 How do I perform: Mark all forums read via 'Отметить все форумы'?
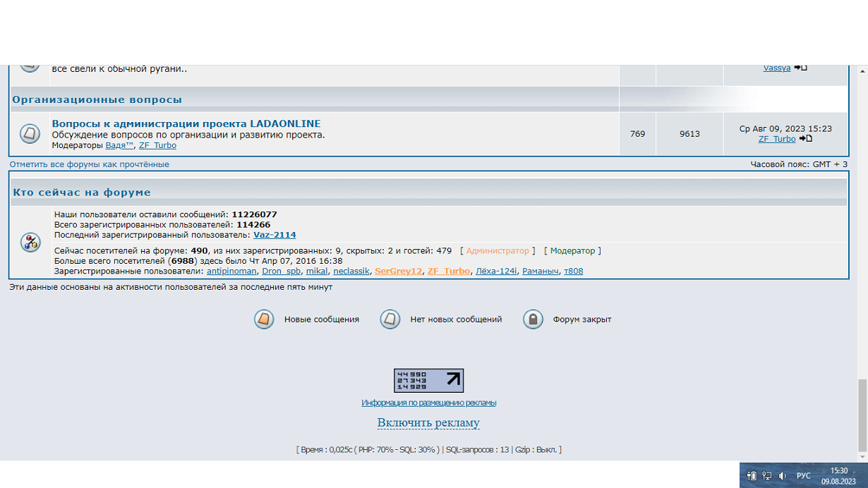(89, 164)
